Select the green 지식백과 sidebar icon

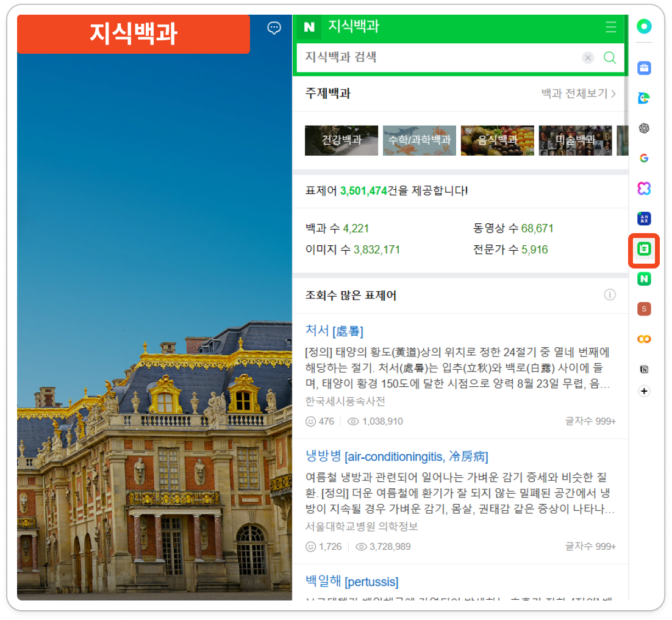click(644, 249)
